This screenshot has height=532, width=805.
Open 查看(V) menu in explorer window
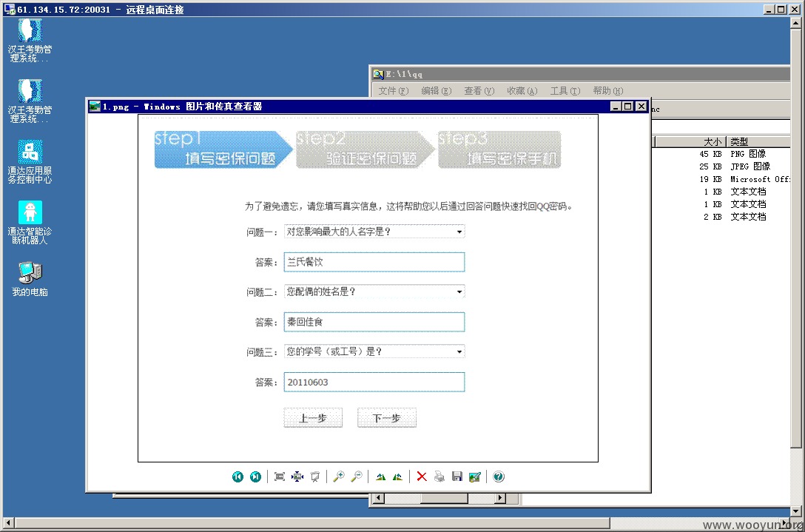click(479, 91)
